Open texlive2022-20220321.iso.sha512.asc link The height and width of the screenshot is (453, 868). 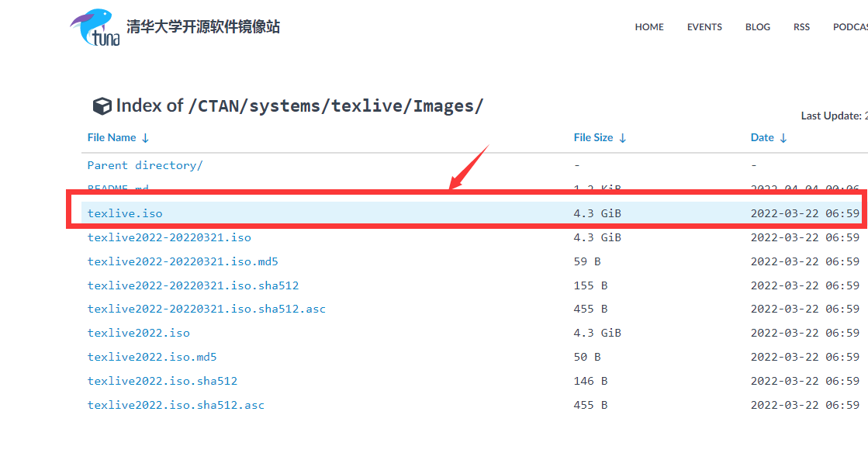[x=206, y=309]
